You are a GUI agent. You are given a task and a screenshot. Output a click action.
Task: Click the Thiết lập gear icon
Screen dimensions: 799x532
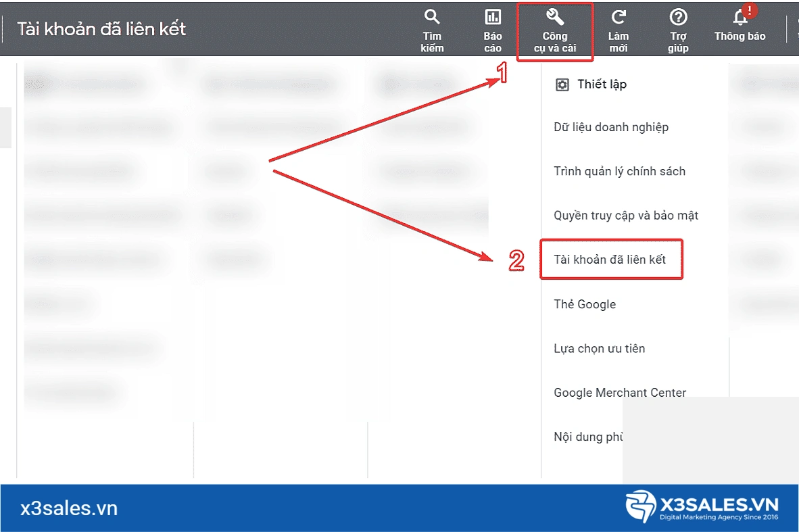pos(562,84)
